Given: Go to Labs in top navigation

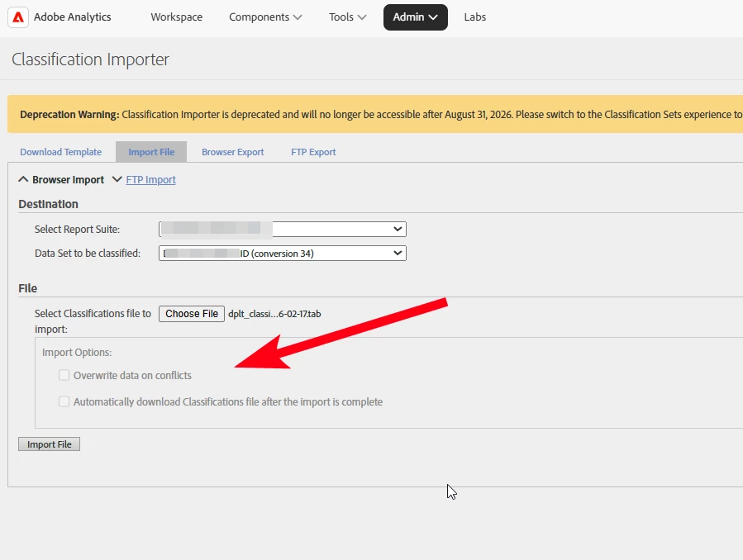Looking at the screenshot, I should pos(474,17).
